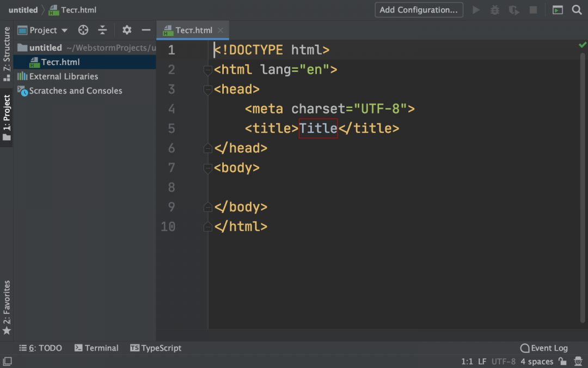Image resolution: width=588 pixels, height=368 pixels.
Task: Open Project panel settings gear
Action: 127,30
